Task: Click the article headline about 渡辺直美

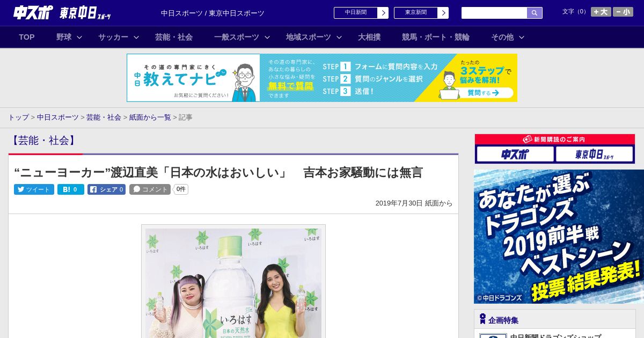Action: pos(218,172)
